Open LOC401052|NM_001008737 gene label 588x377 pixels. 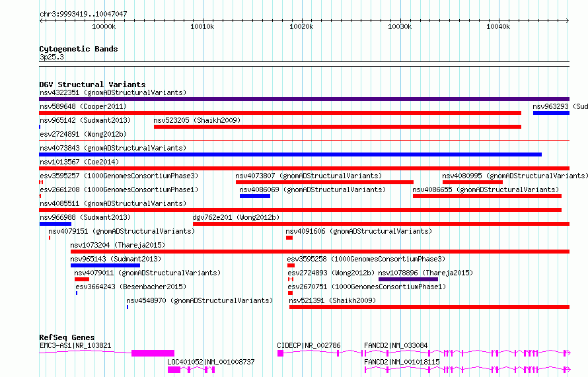(211, 362)
